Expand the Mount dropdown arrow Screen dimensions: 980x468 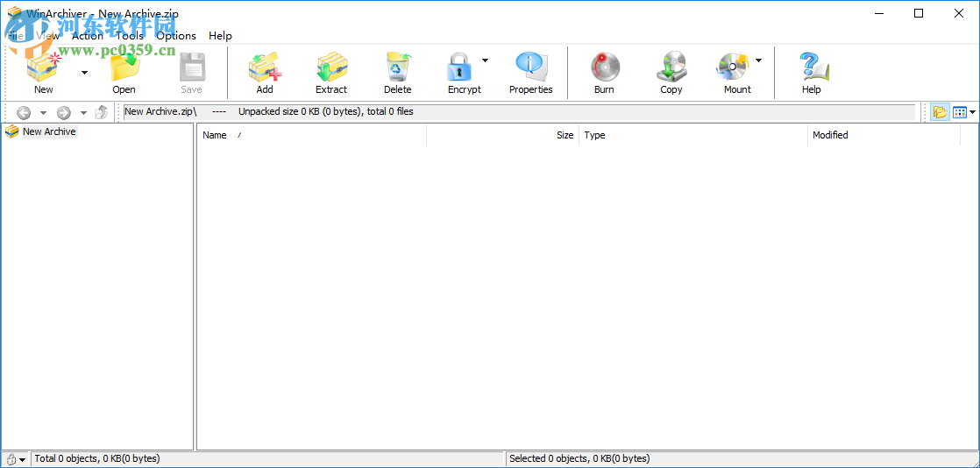coord(759,60)
